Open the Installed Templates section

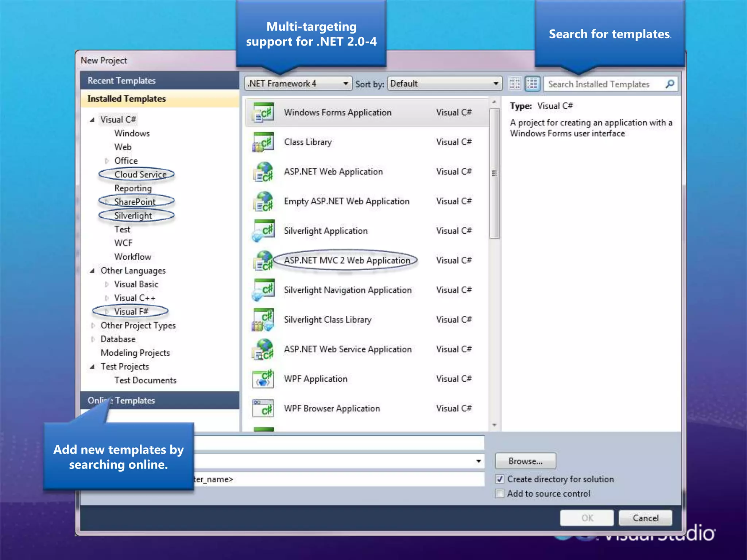tap(160, 99)
